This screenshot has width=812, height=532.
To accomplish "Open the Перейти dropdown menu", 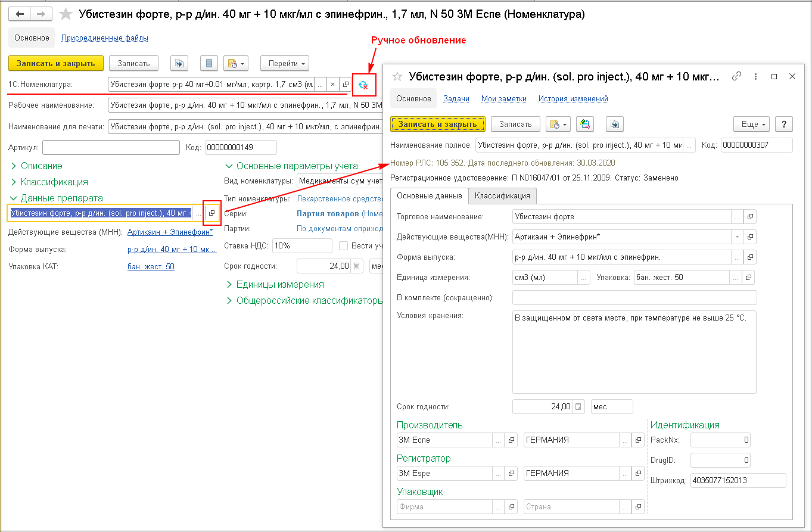I will [x=285, y=63].
